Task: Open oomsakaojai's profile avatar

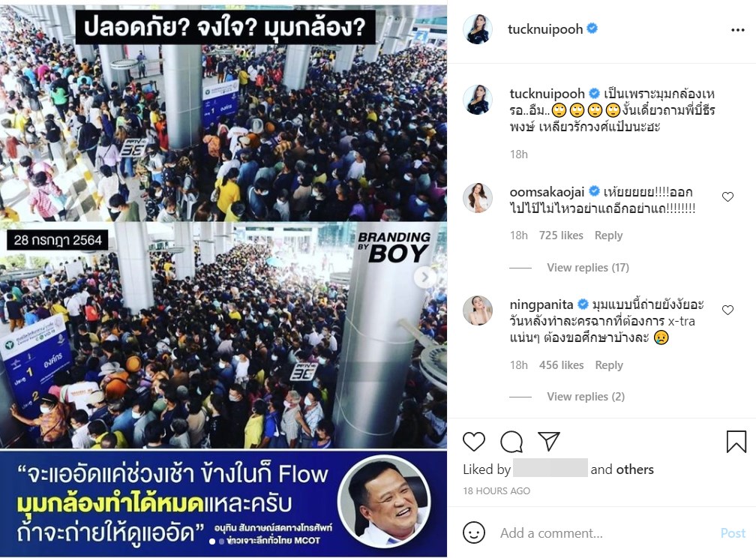Action: tap(477, 198)
